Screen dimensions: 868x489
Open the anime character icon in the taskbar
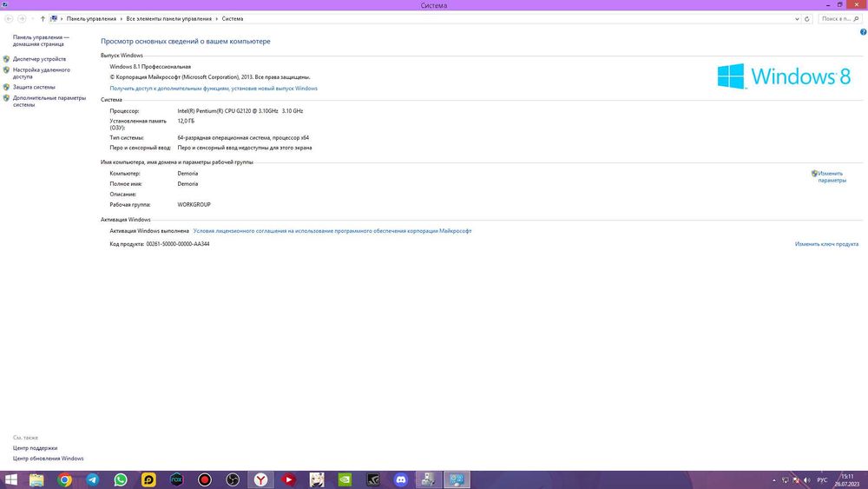317,479
